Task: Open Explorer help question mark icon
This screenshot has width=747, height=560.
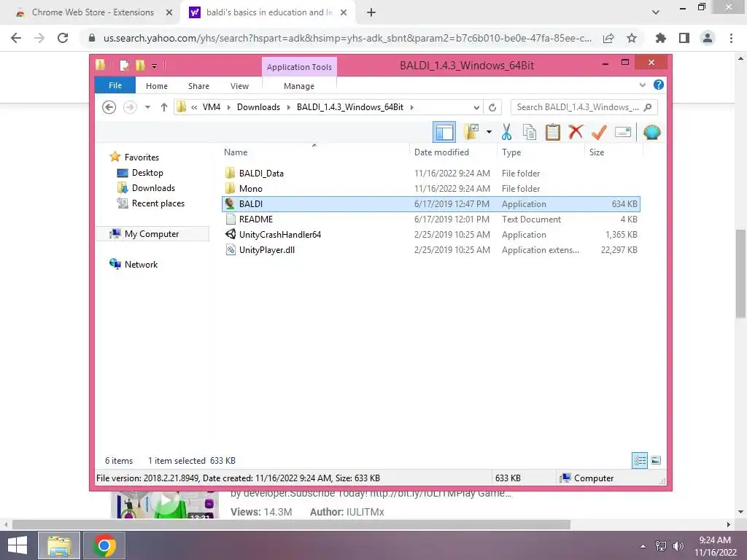Action: coord(659,85)
